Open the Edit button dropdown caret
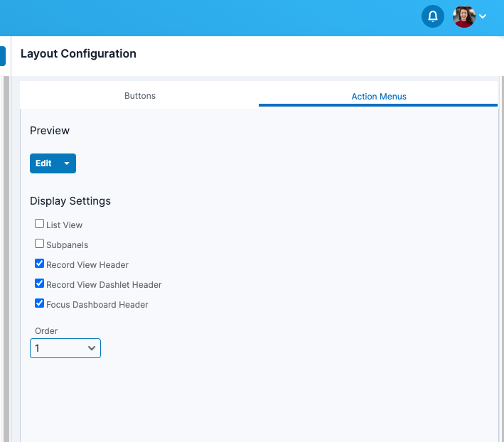The width and height of the screenshot is (504, 442). tap(67, 163)
